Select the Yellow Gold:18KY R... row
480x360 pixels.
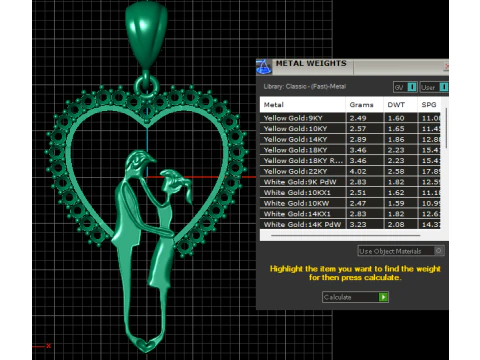[x=350, y=161]
